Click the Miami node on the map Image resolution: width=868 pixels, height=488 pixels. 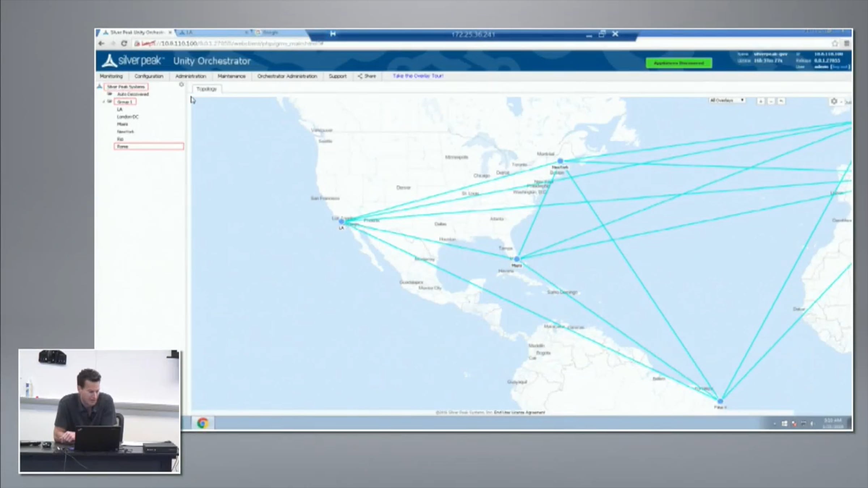coord(517,259)
